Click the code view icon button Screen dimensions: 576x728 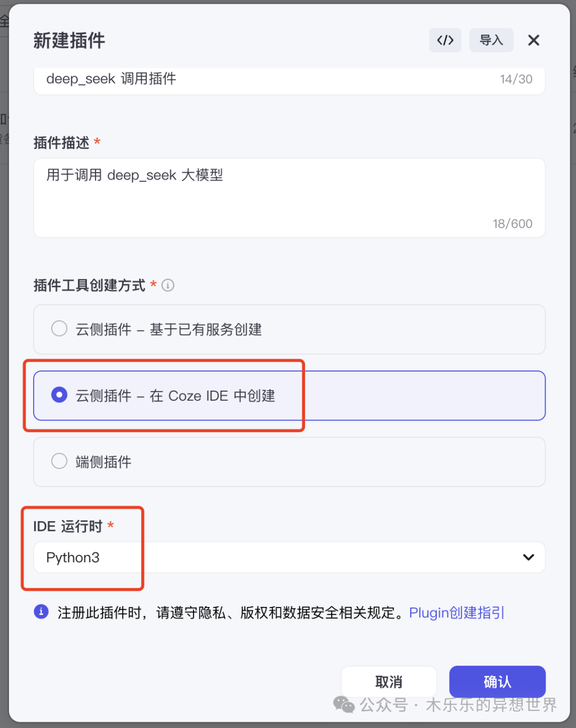(x=445, y=41)
